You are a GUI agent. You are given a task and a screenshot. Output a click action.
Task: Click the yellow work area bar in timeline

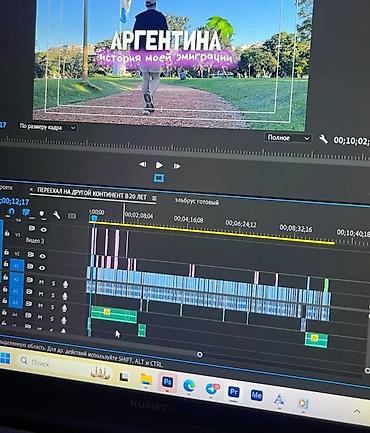pos(212,233)
